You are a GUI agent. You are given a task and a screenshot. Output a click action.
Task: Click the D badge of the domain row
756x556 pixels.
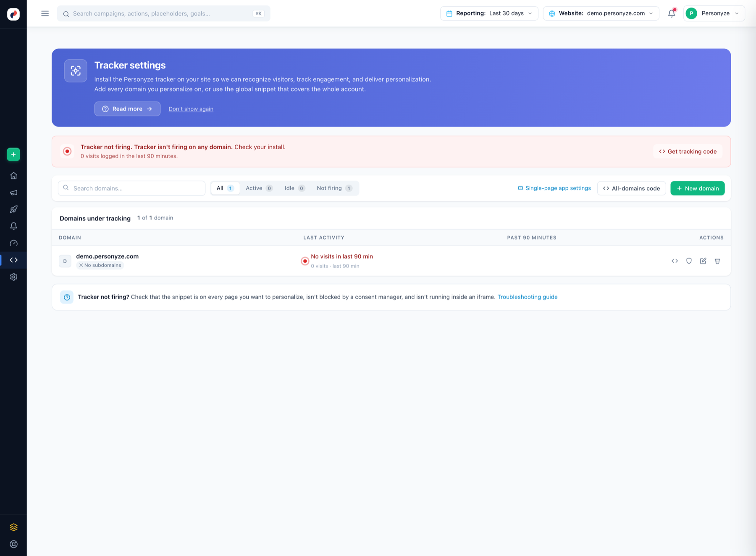click(65, 261)
